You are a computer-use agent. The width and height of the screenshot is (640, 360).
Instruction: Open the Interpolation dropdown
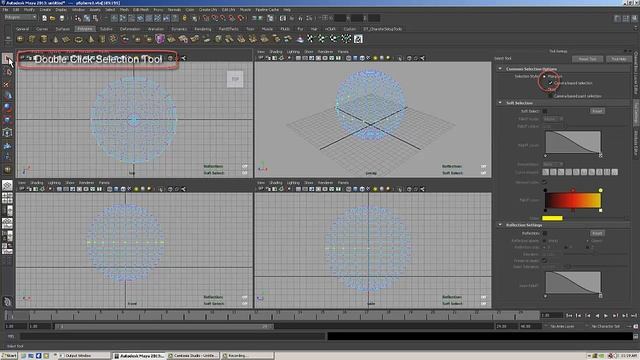tap(553, 164)
